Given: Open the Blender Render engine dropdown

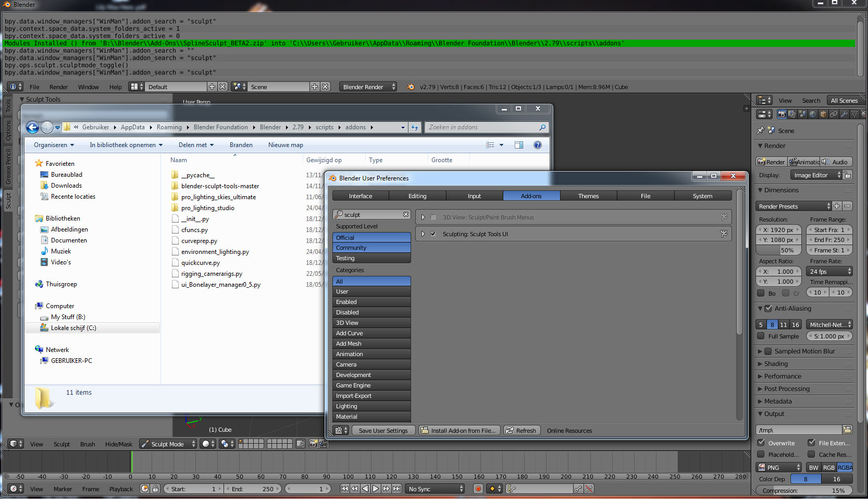Looking at the screenshot, I should click(368, 87).
